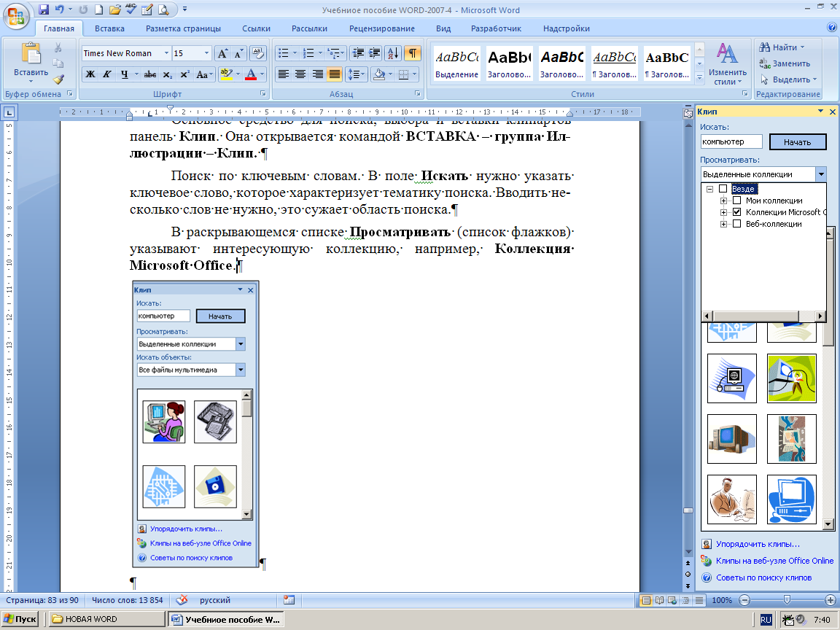The image size is (840, 630).
Task: Click the Искать field in Clip pane
Action: tap(731, 141)
